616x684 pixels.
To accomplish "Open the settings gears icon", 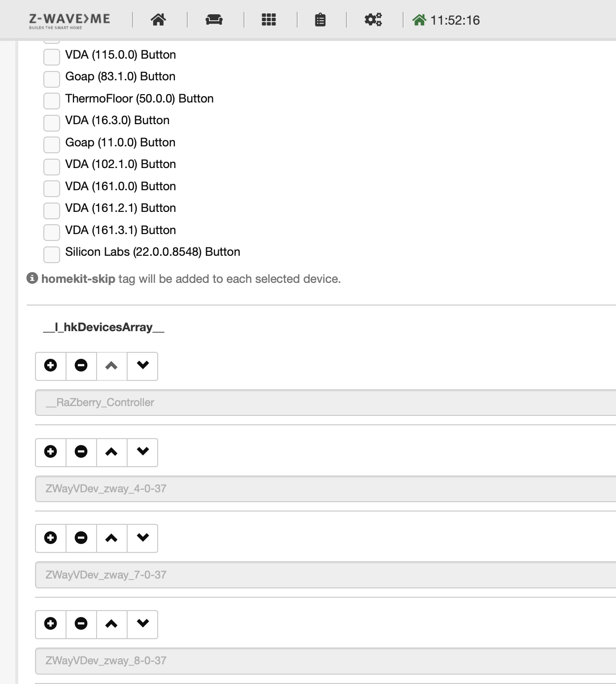I will pyautogui.click(x=373, y=20).
